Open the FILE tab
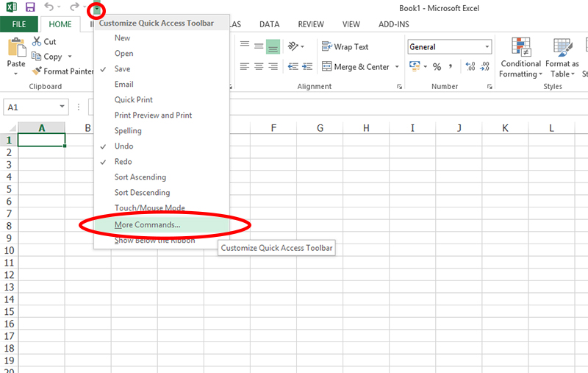 pyautogui.click(x=19, y=24)
